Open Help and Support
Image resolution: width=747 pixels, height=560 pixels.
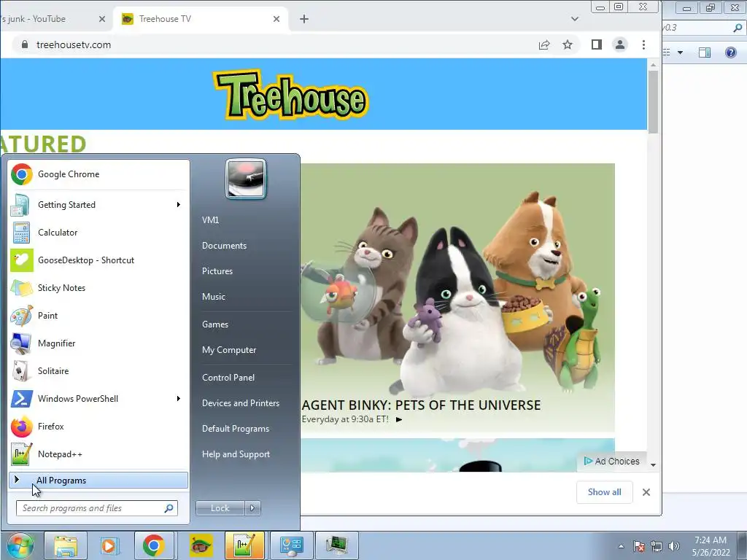(x=236, y=454)
